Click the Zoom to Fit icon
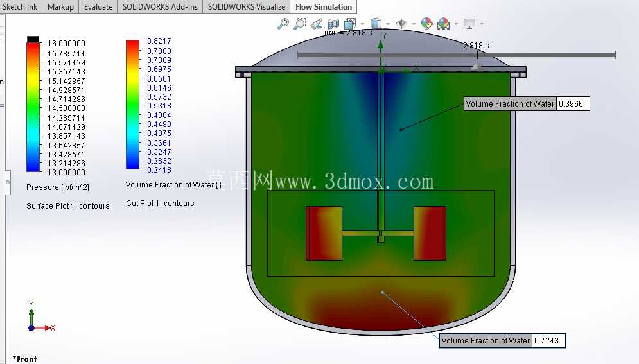 tap(283, 24)
